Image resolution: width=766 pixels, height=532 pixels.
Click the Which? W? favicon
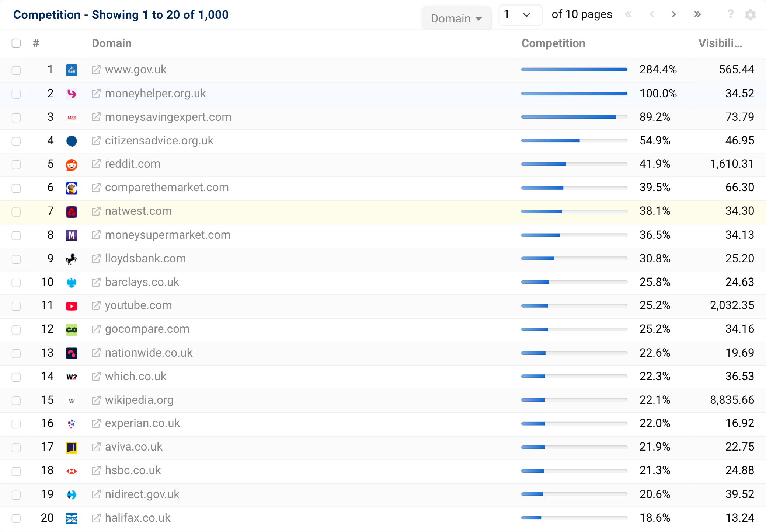[x=72, y=377]
